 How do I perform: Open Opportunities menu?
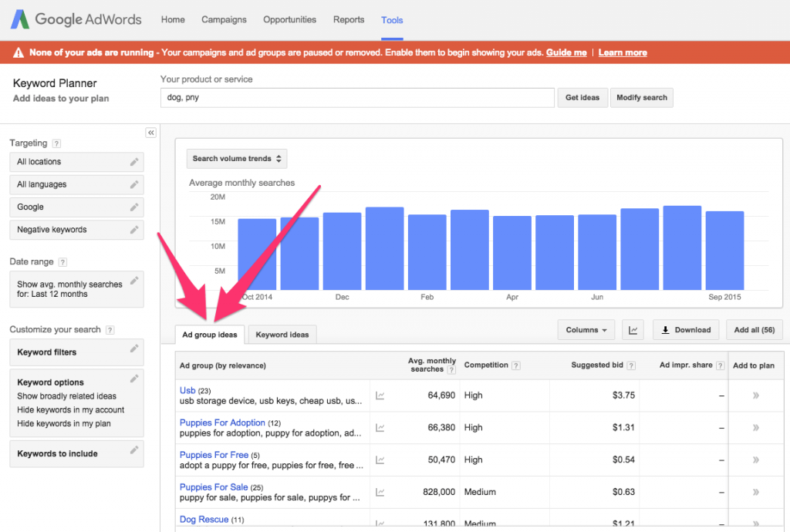coord(290,19)
